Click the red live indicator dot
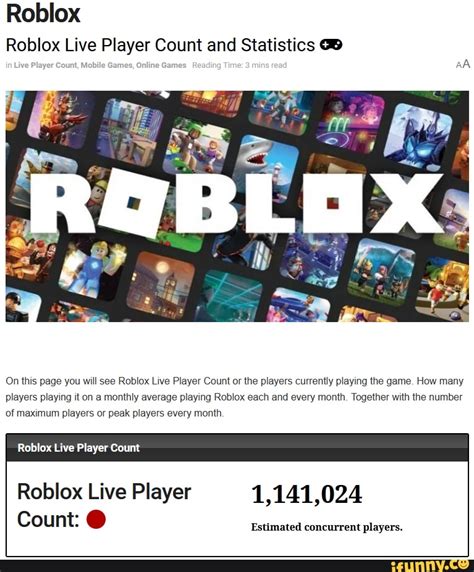Screen dimensions: 474x572 (96, 519)
